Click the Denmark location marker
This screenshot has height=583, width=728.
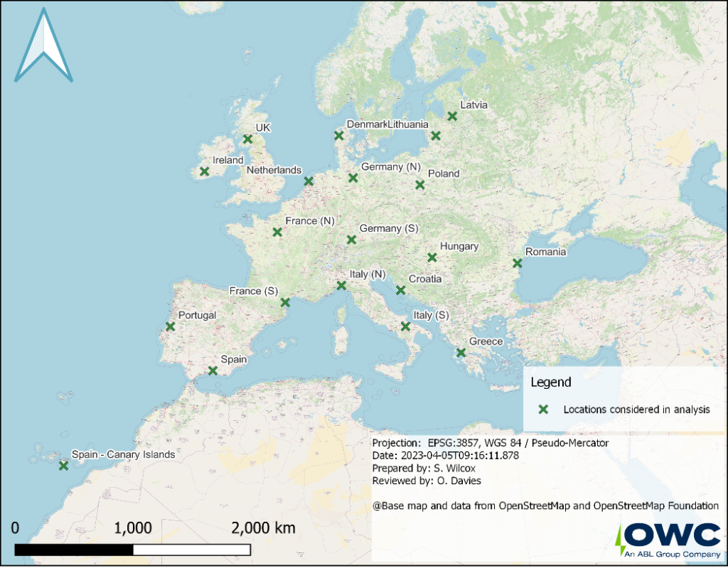click(x=339, y=135)
